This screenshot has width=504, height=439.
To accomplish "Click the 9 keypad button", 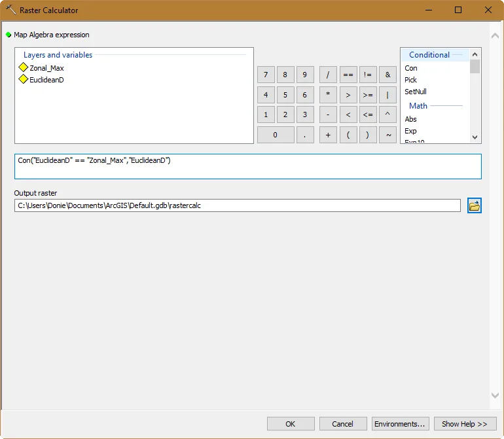I will (305, 75).
